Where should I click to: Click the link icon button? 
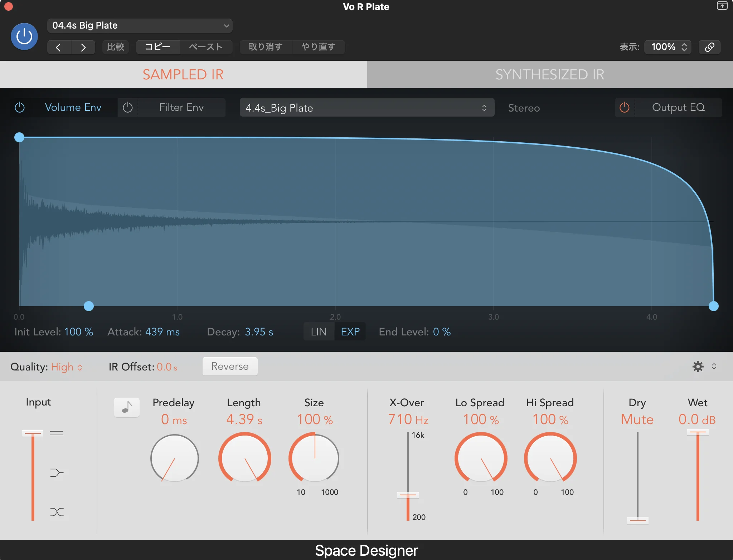(709, 47)
